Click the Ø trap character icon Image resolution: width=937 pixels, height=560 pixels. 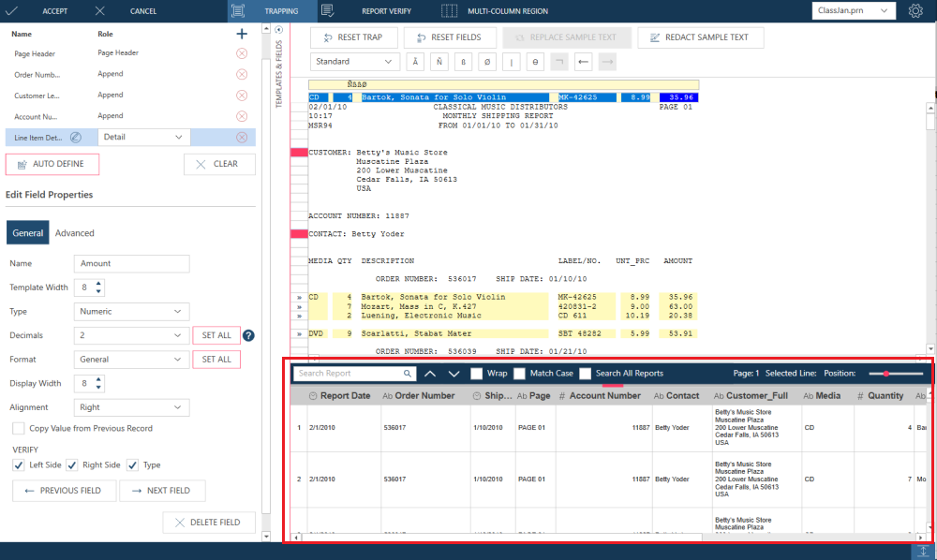click(x=486, y=62)
